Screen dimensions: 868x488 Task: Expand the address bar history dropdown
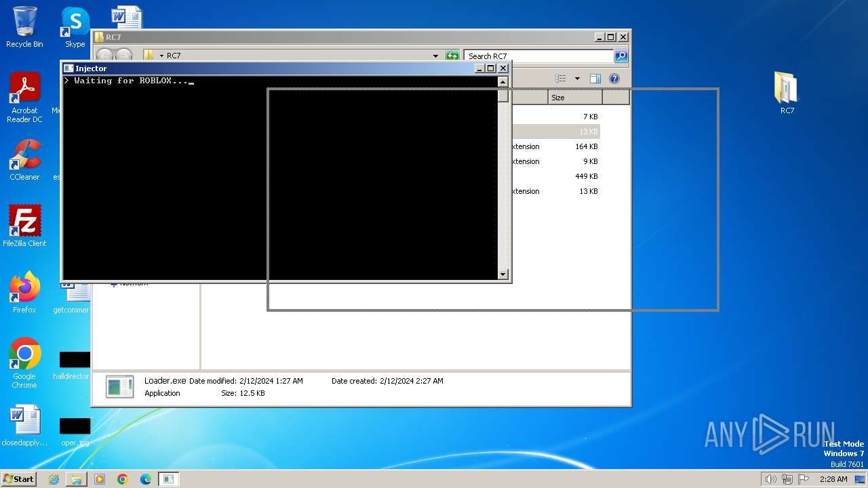click(435, 56)
